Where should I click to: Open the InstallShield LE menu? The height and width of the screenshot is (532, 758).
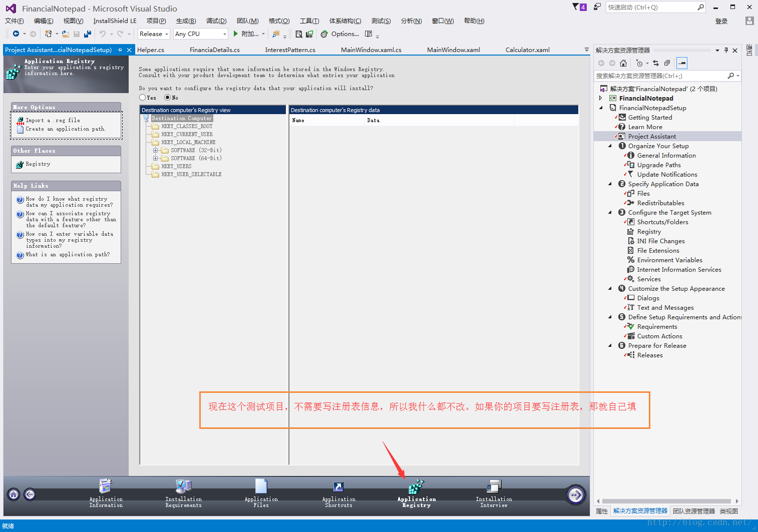tap(115, 21)
